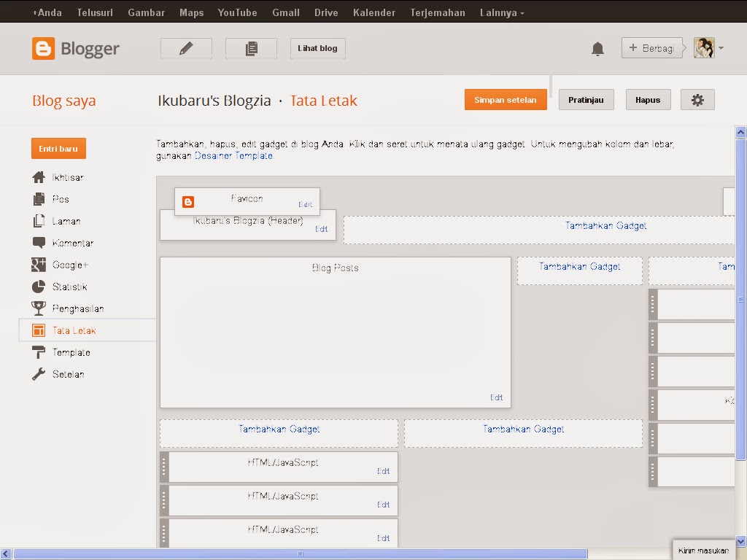Click Ikubaru's Blogzia blog title
Viewport: 747px width, 560px height.
click(x=214, y=101)
